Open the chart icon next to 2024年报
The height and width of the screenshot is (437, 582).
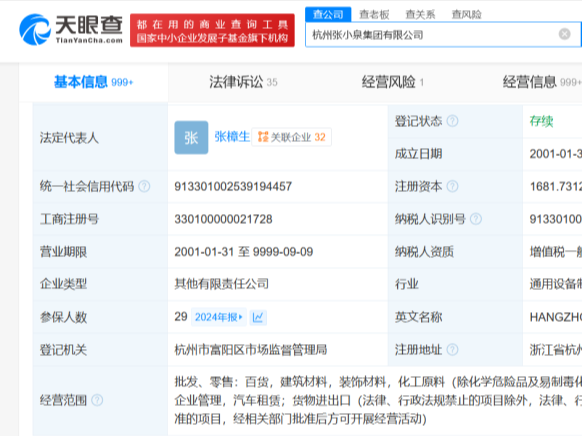click(x=258, y=317)
